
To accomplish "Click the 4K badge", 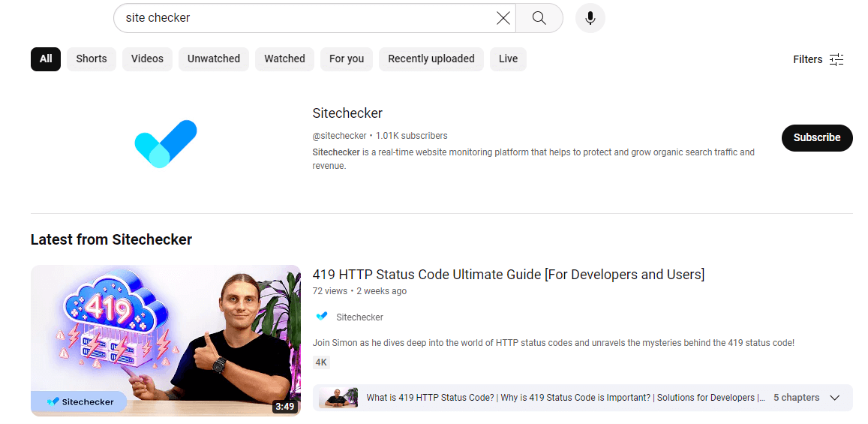I will (321, 362).
